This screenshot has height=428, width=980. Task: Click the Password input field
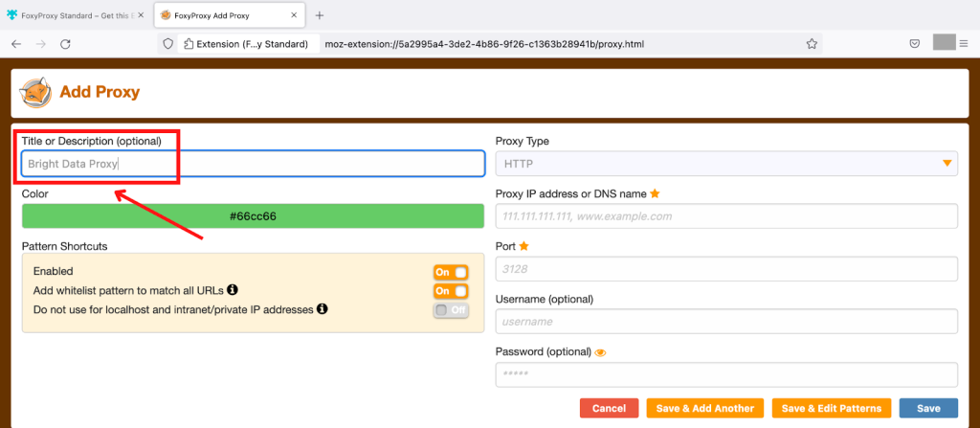pos(726,374)
